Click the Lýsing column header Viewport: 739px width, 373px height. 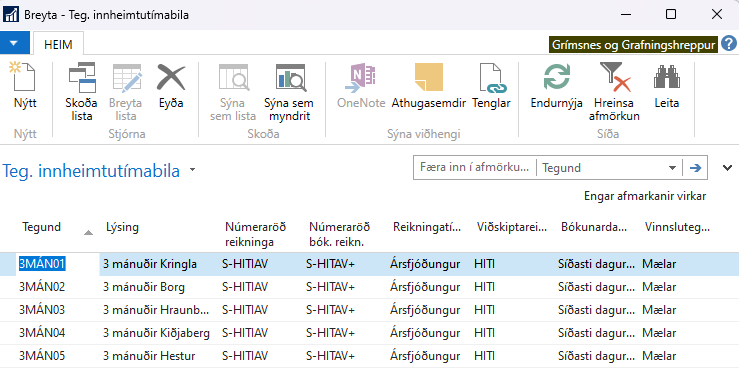pos(123,227)
